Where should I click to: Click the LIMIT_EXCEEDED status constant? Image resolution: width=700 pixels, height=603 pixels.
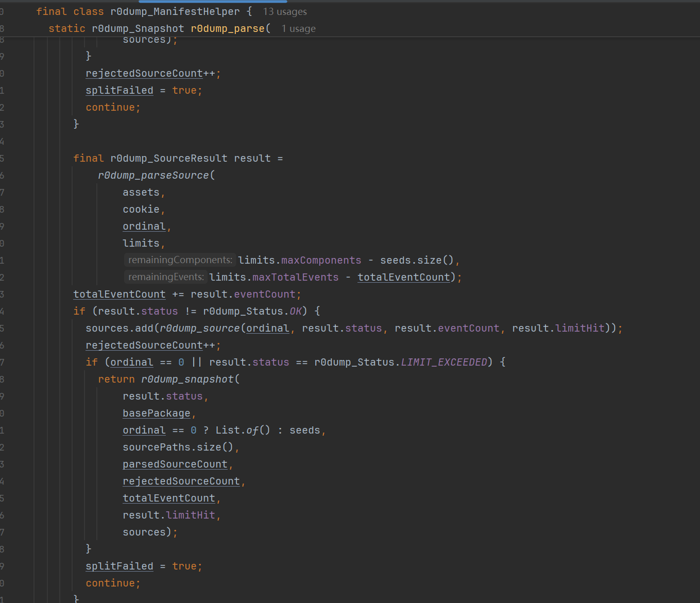tap(444, 362)
